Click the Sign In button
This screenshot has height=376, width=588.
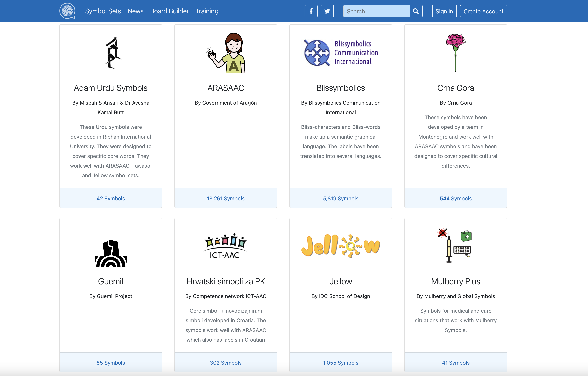pos(444,11)
